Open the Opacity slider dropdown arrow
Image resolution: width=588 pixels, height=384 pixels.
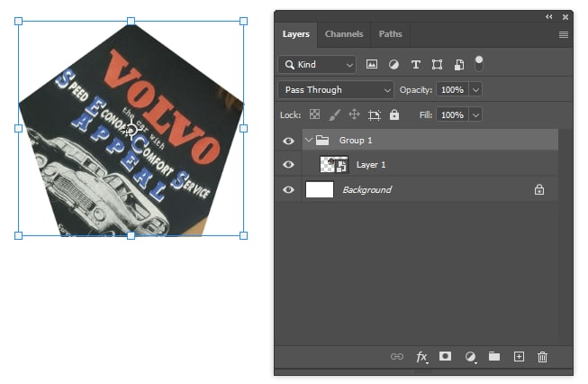pyautogui.click(x=475, y=90)
